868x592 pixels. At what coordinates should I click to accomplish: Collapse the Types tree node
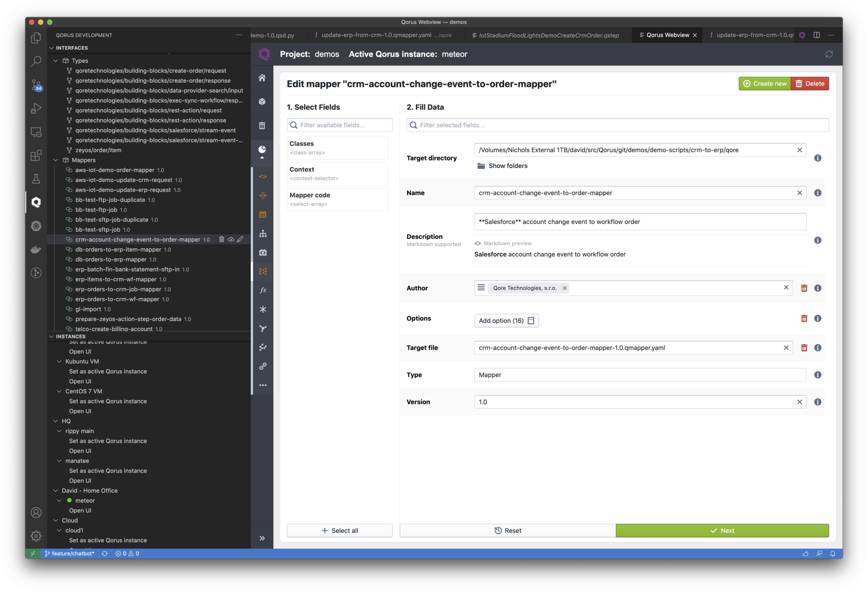[56, 61]
